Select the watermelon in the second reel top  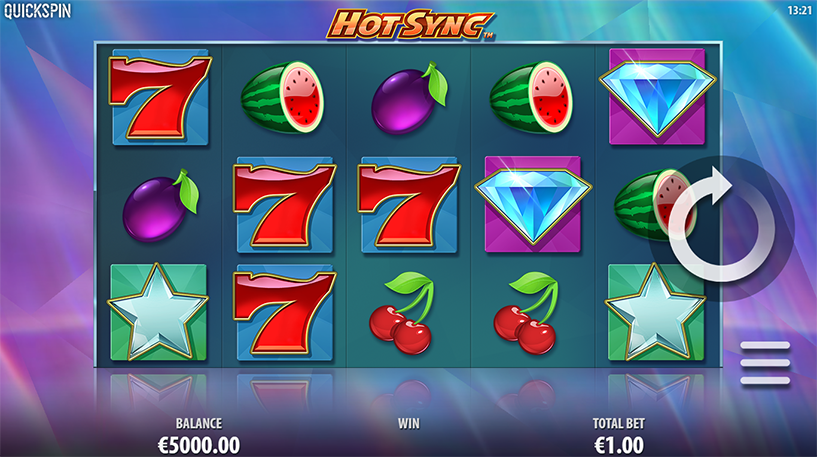(282, 97)
